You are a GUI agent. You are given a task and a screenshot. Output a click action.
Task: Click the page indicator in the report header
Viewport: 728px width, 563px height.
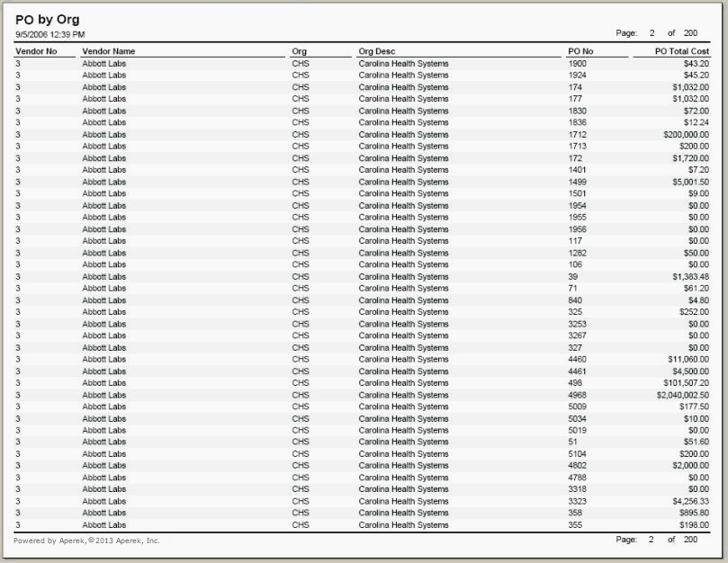point(656,33)
